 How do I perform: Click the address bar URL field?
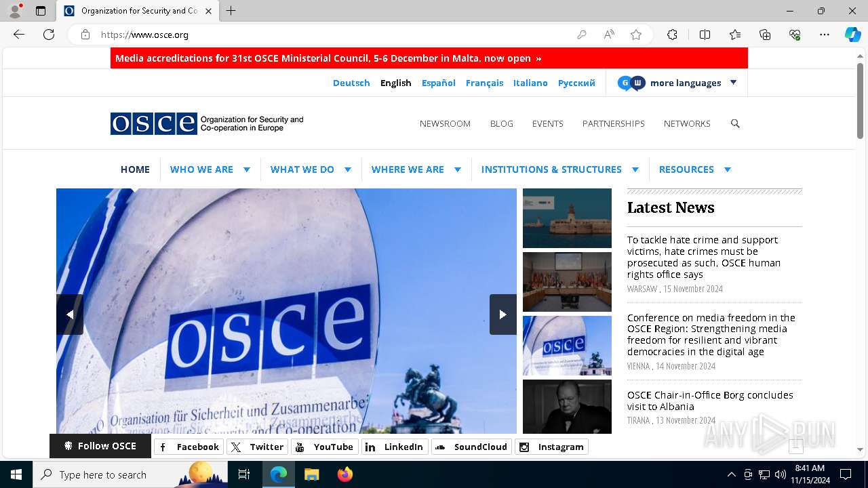pyautogui.click(x=332, y=35)
